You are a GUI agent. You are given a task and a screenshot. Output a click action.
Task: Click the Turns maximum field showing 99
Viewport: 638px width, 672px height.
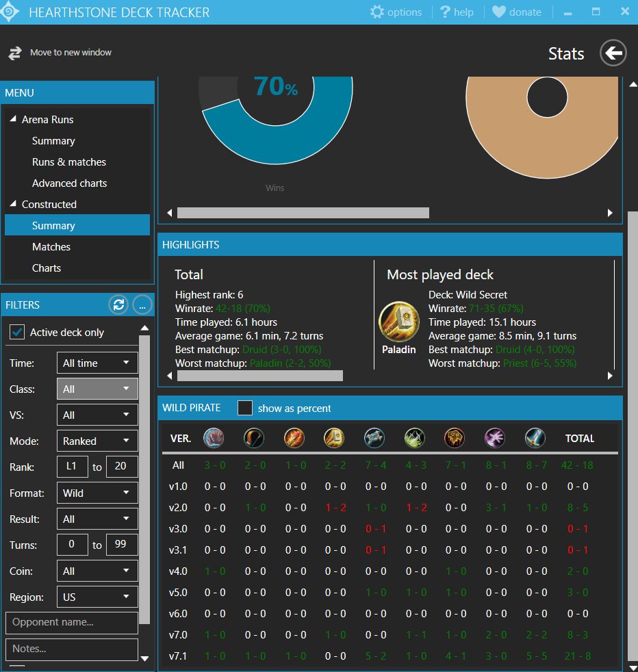point(122,545)
